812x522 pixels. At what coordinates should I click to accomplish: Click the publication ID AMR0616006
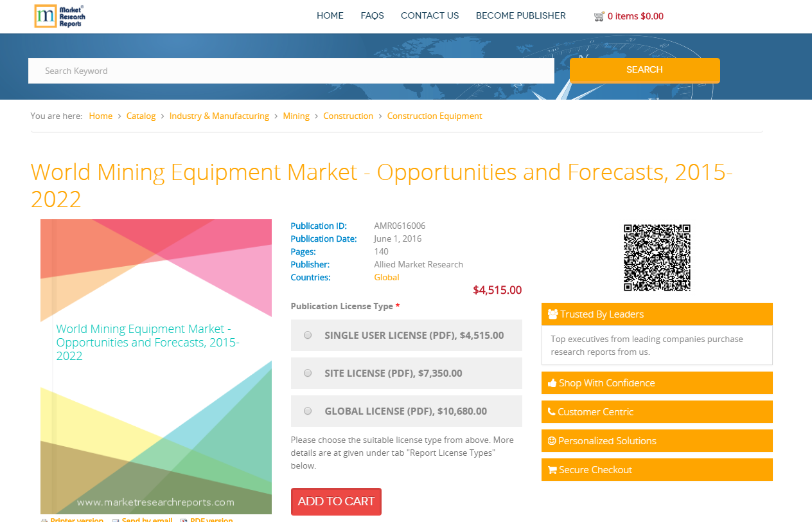point(400,226)
